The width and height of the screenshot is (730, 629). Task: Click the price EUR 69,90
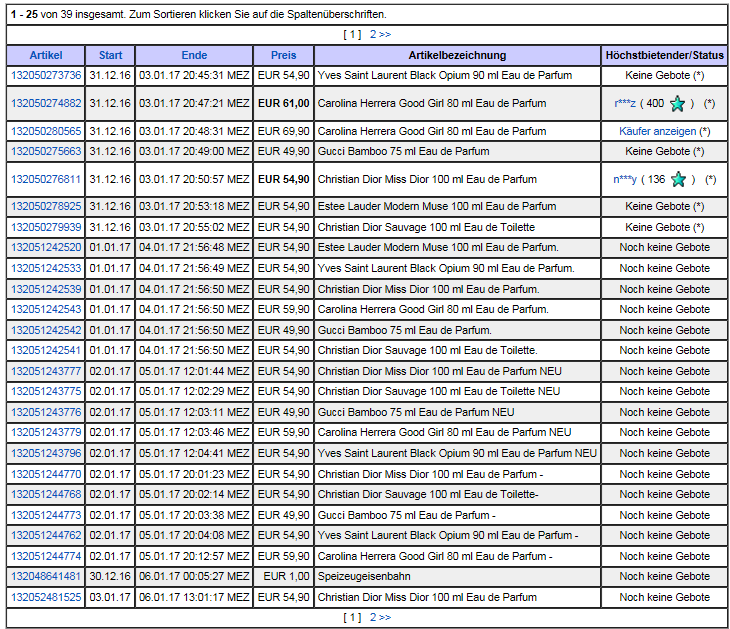(x=284, y=131)
